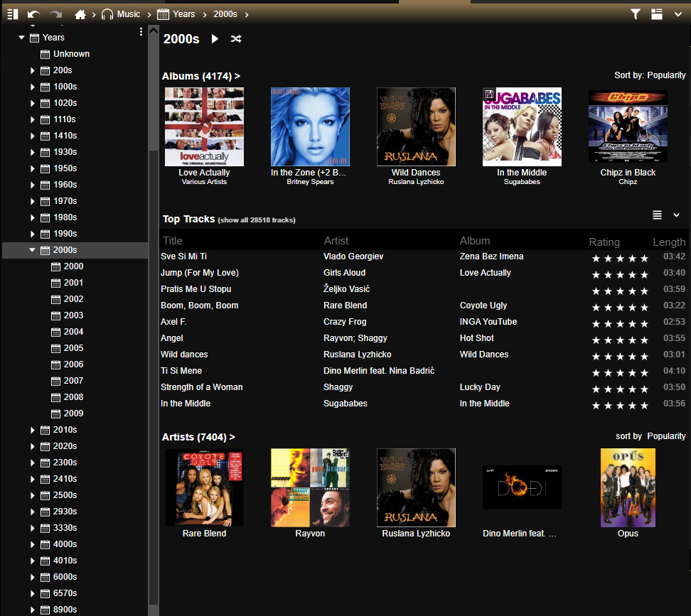
Task: Click the view layout icon in top bar
Action: tap(656, 14)
